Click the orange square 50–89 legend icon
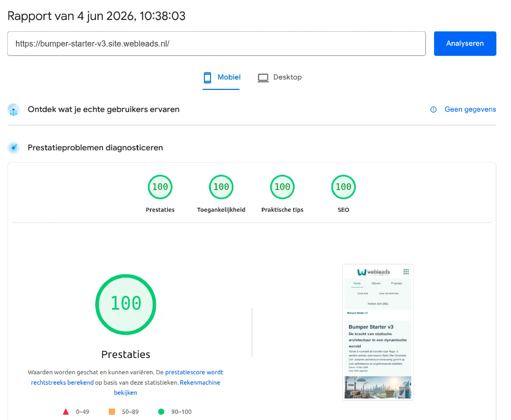 point(112,411)
